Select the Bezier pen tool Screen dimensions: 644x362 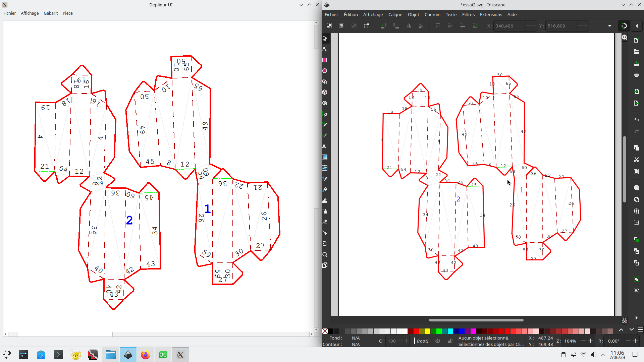coord(325,114)
